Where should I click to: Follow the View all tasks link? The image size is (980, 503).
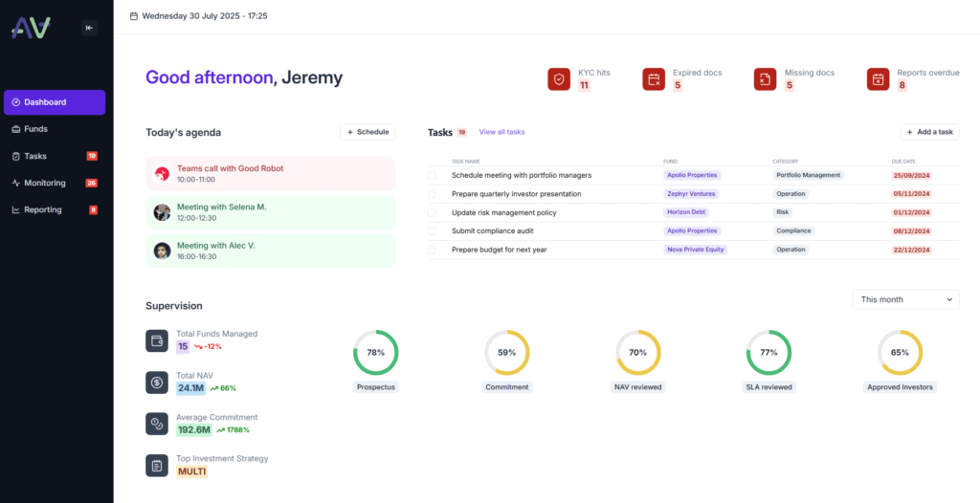pyautogui.click(x=501, y=132)
